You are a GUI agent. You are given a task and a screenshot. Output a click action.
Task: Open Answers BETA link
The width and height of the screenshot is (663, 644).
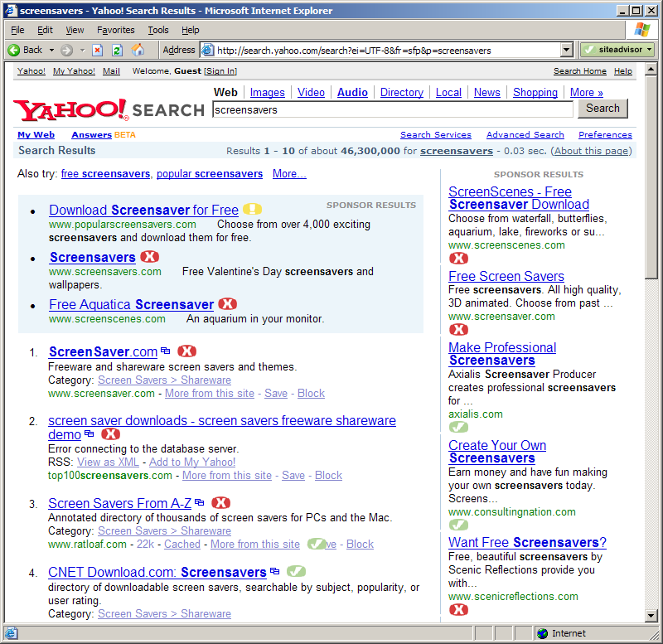pos(103,134)
